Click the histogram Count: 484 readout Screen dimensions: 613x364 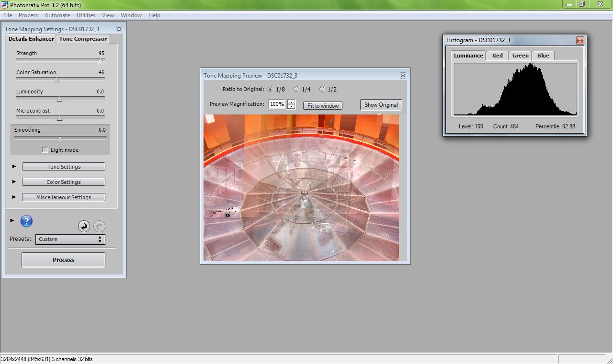click(506, 126)
